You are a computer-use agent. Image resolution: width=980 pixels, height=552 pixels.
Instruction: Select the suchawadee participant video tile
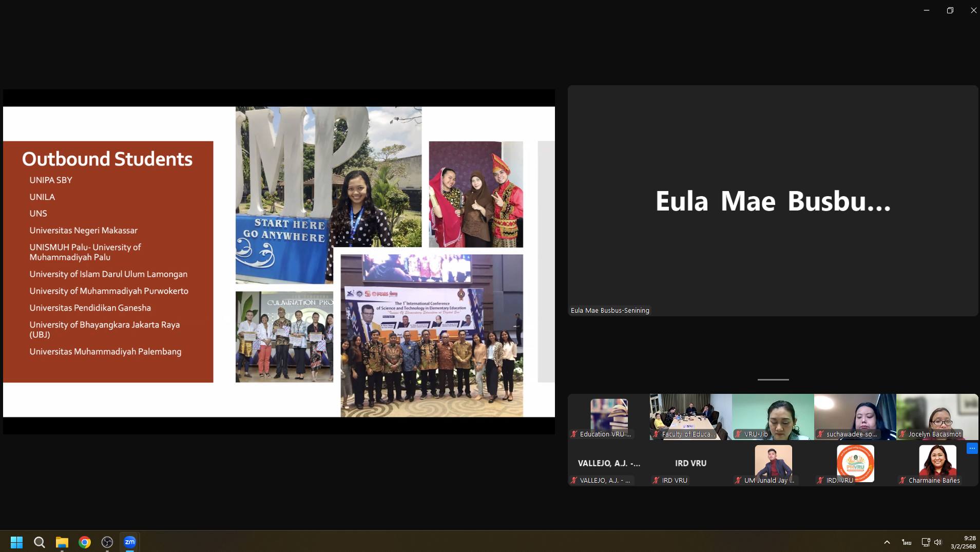[855, 416]
